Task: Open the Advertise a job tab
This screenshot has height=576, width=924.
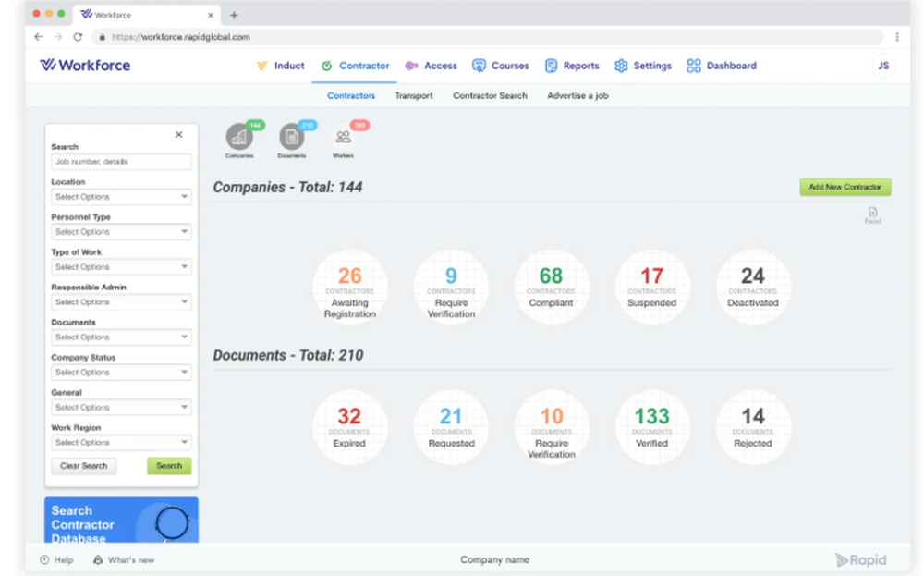Action: [577, 94]
